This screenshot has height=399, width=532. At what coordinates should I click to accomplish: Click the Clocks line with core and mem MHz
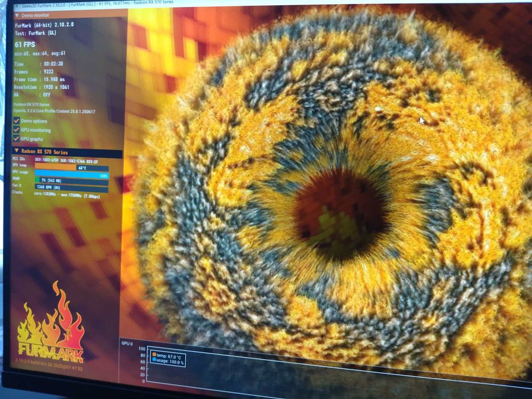(x=67, y=195)
